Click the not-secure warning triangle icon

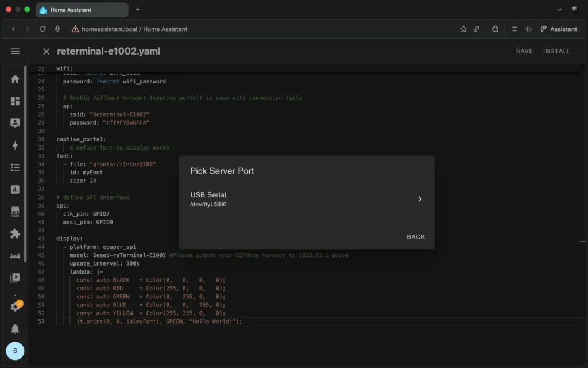point(75,29)
